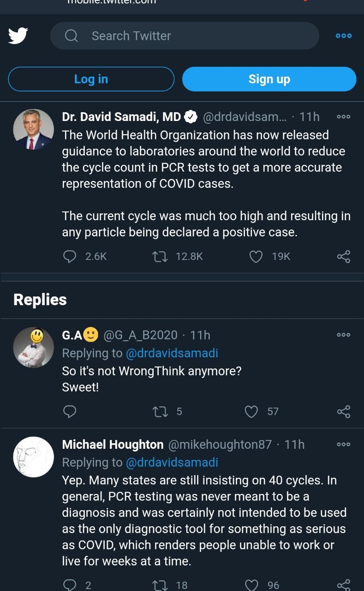Click the Log in button
364x591 pixels.
click(x=91, y=79)
